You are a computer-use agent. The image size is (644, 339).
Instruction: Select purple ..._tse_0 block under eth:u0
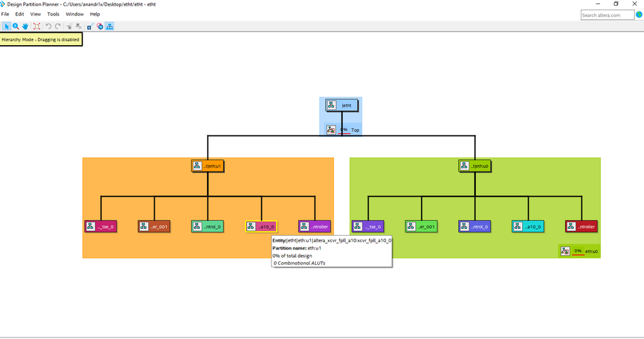[368, 227]
